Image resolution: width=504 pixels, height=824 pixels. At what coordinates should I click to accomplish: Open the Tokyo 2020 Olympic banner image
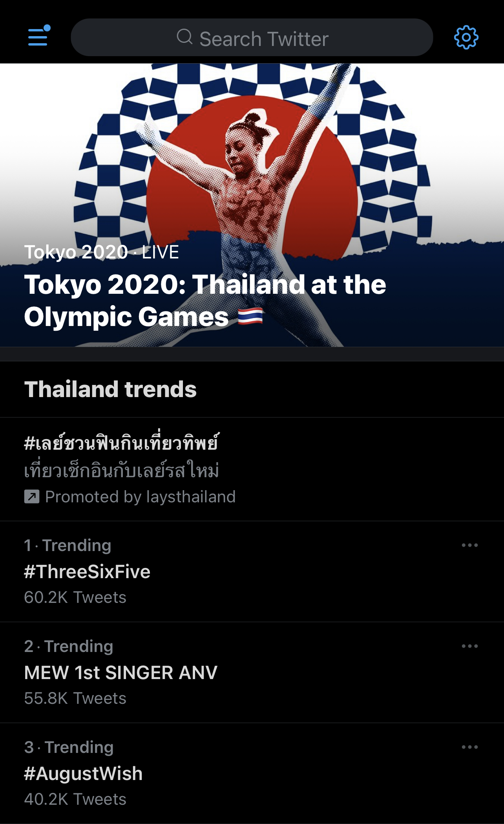click(x=252, y=157)
